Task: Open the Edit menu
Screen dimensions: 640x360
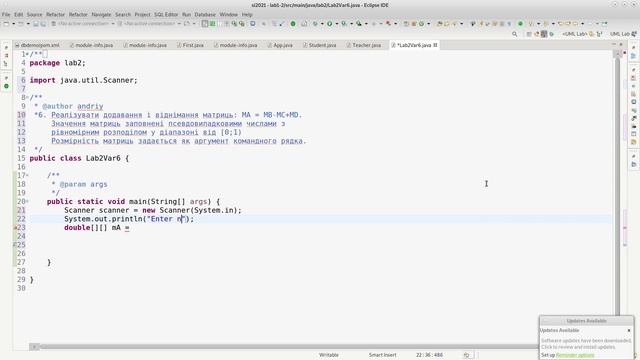Action: tap(19, 14)
